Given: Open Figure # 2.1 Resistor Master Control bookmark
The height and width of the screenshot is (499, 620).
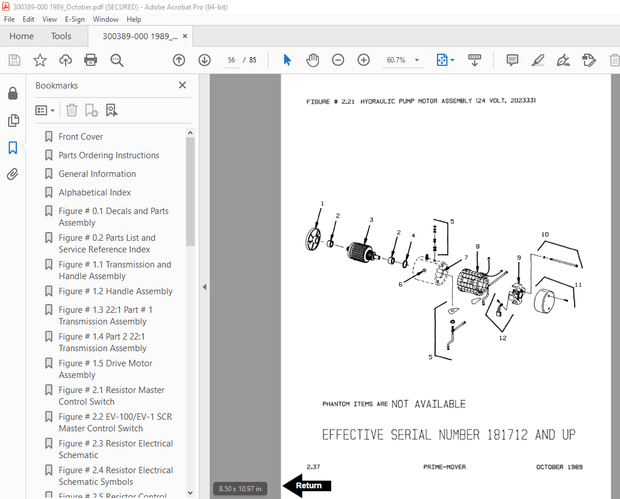Looking at the screenshot, I should pos(112,395).
